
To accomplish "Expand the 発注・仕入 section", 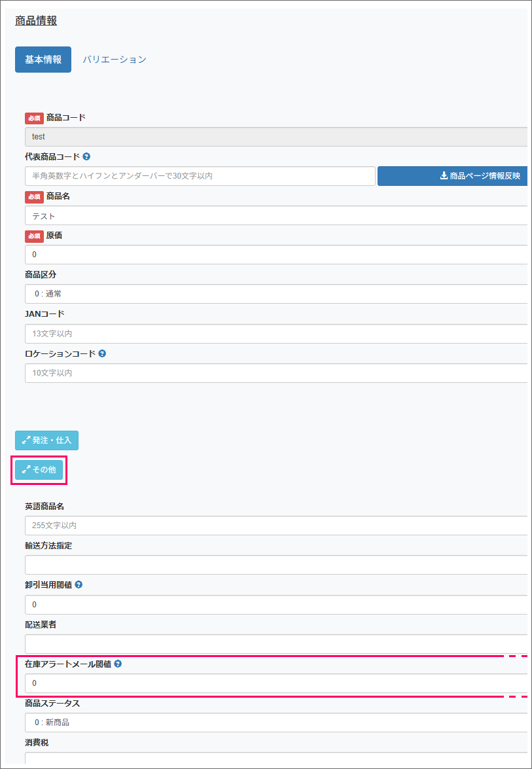I will point(46,440).
